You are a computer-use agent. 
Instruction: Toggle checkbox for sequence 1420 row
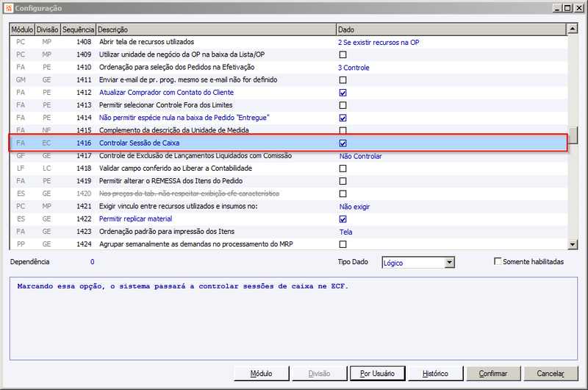343,194
